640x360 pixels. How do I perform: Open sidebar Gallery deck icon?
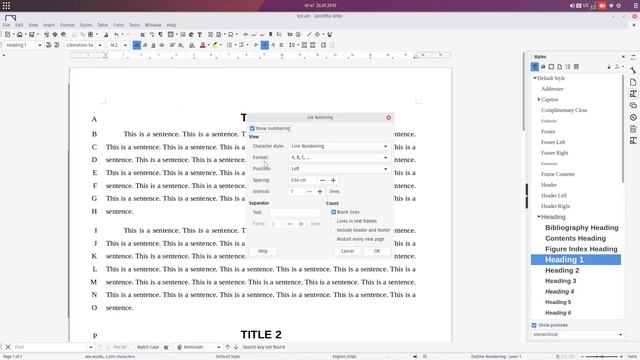(x=633, y=105)
